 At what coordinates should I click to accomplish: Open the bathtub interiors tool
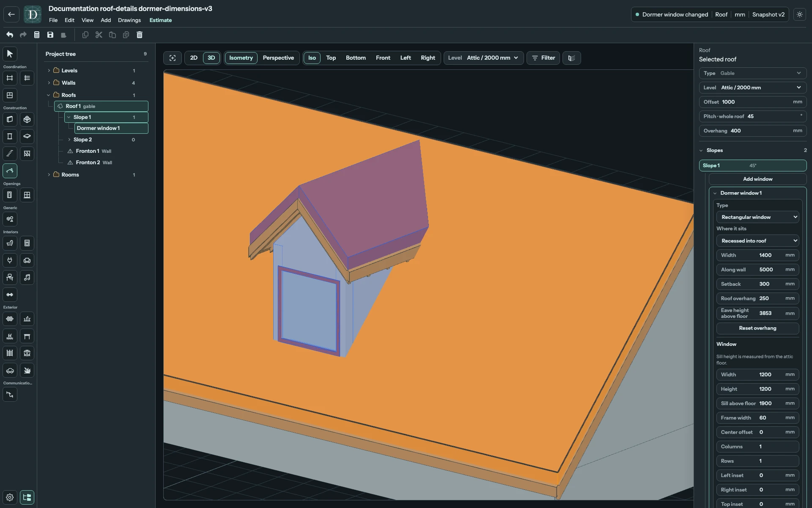[10, 243]
